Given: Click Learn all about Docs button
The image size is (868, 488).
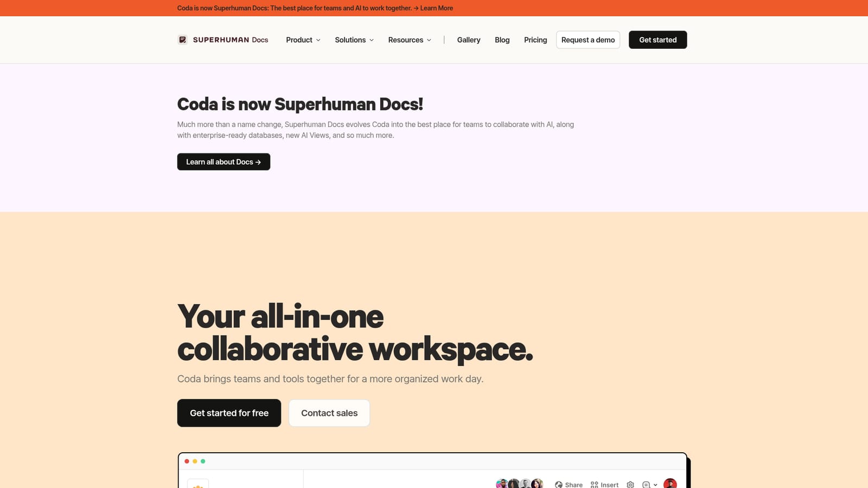Looking at the screenshot, I should [224, 162].
